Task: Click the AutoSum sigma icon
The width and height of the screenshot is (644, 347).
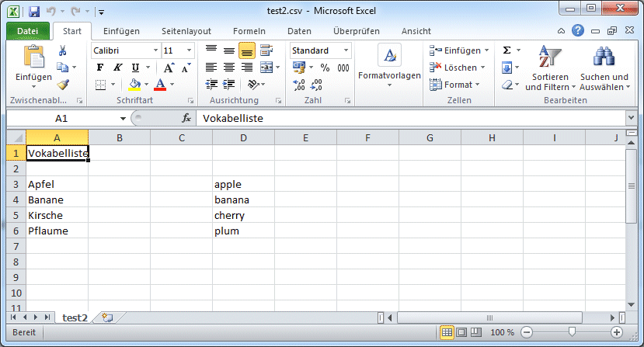Action: (506, 50)
